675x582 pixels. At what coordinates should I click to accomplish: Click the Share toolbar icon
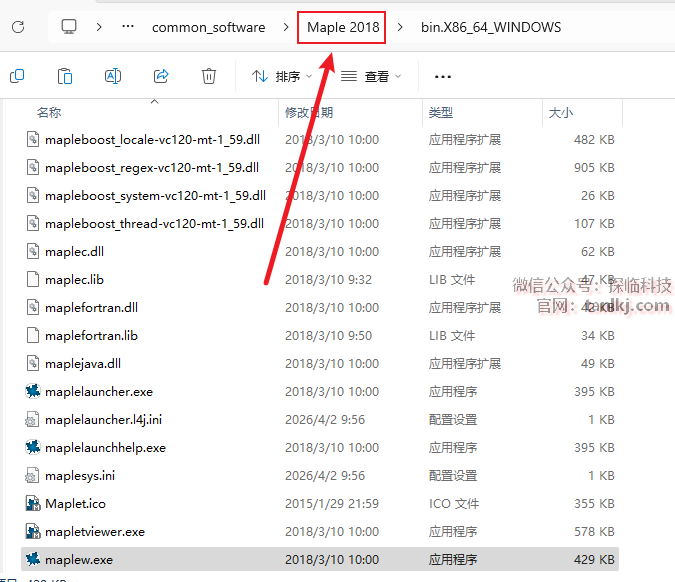point(161,76)
